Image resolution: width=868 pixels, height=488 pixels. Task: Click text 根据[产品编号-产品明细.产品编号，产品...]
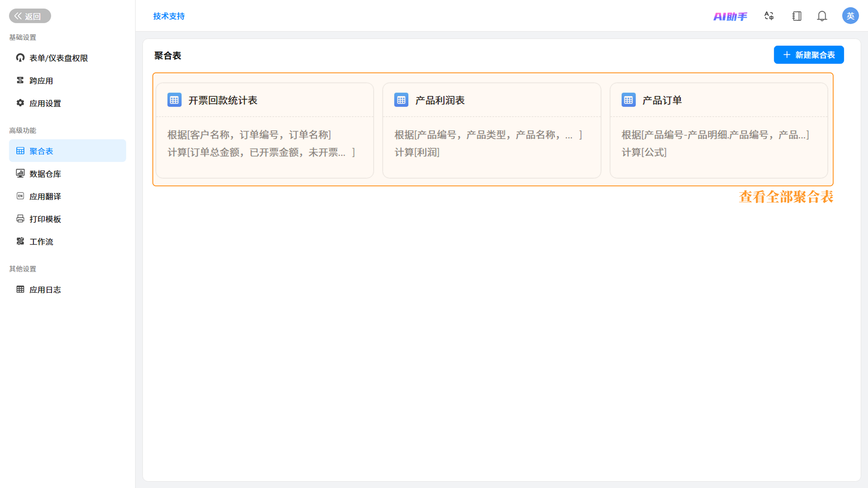715,135
